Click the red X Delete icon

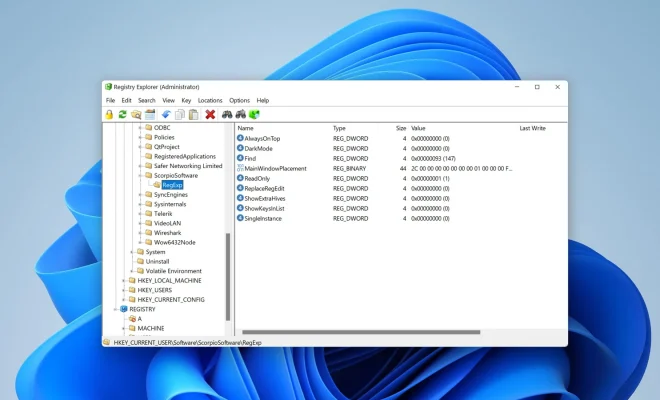210,114
